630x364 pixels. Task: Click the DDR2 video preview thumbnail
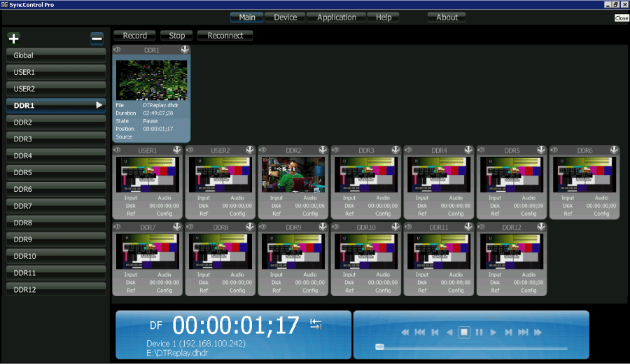(293, 174)
